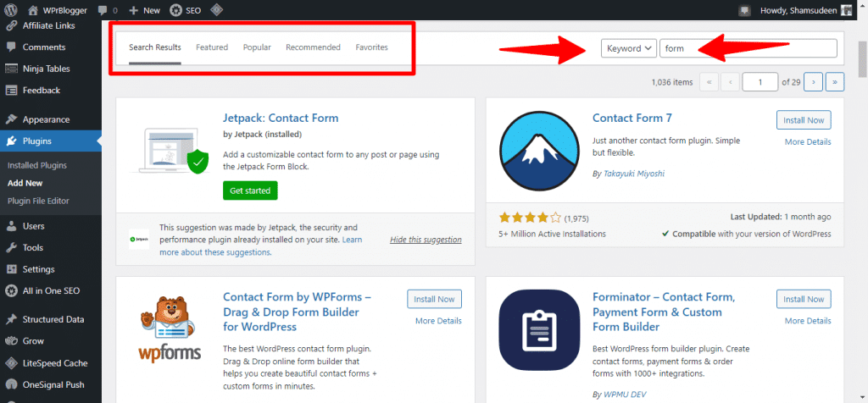The width and height of the screenshot is (868, 403).
Task: Open the WPrBlogger site name link
Action: [66, 10]
